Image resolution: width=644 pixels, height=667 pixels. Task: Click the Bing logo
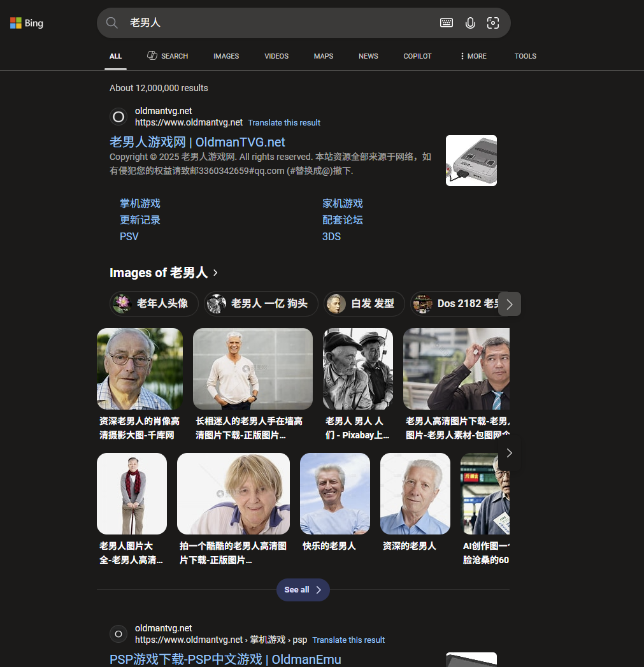point(27,23)
